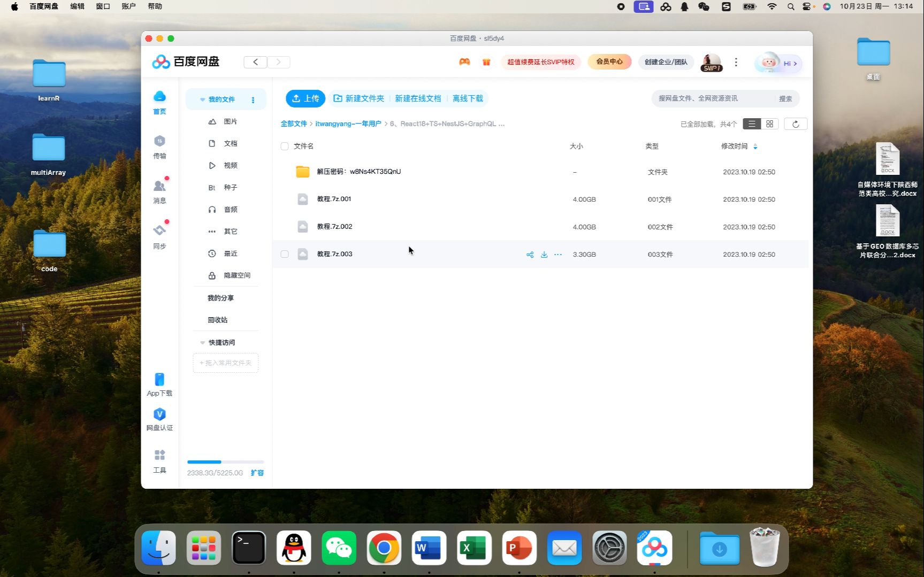
Task: Switch to list view mode
Action: click(752, 124)
